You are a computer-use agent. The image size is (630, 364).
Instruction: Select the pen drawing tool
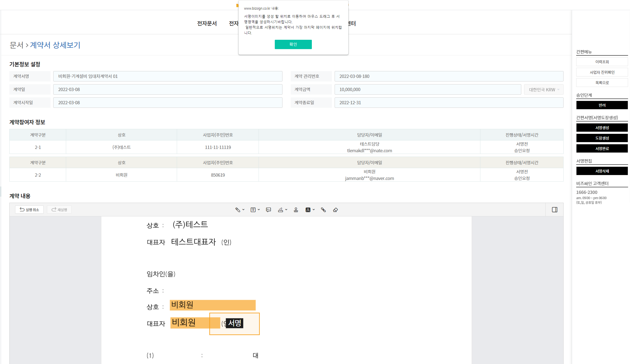tap(237, 210)
